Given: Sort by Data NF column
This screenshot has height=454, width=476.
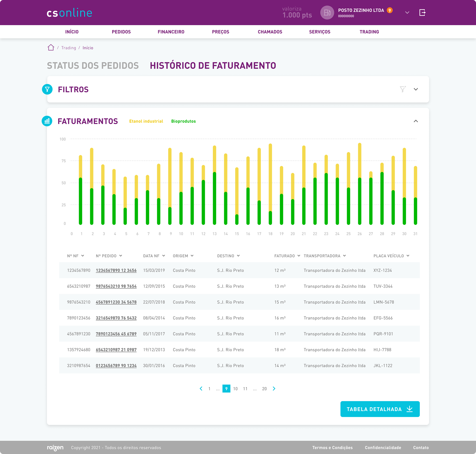Looking at the screenshot, I should (154, 256).
